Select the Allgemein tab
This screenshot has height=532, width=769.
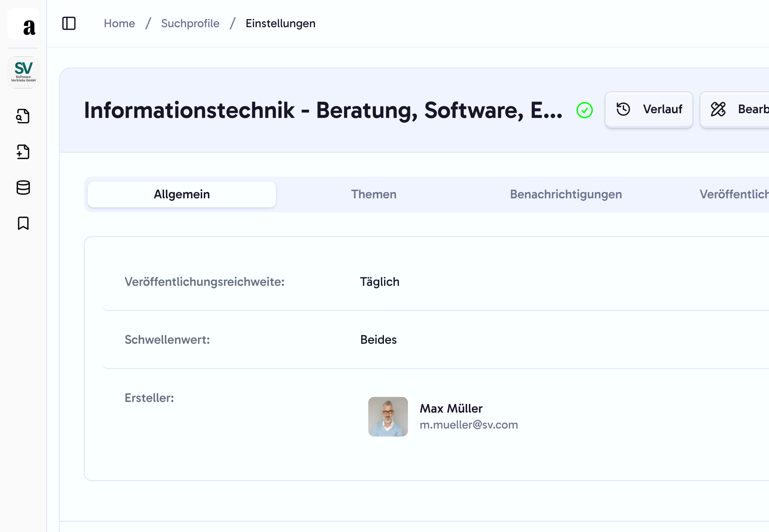[x=181, y=194]
